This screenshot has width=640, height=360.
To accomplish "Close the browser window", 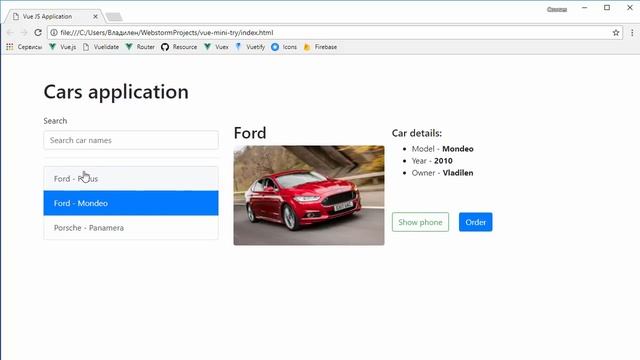I will pyautogui.click(x=630, y=8).
